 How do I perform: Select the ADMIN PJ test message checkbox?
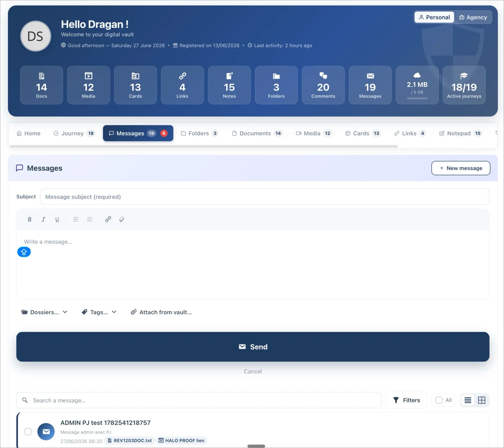click(x=28, y=431)
